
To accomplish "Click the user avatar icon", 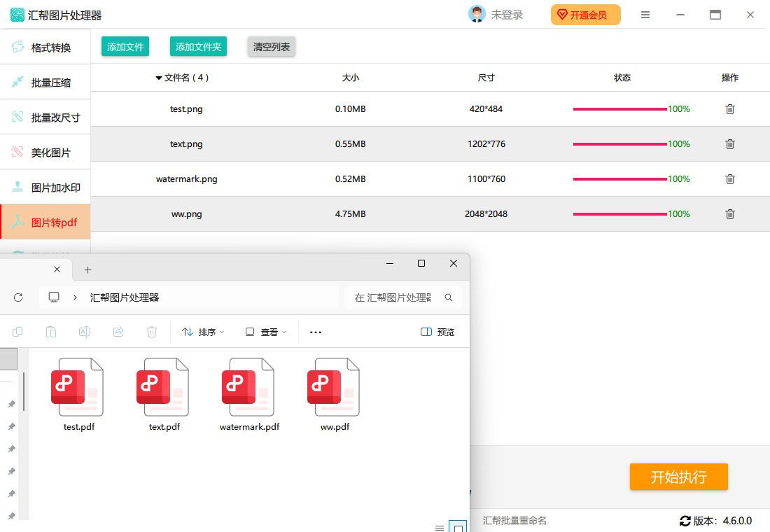I will point(477,14).
